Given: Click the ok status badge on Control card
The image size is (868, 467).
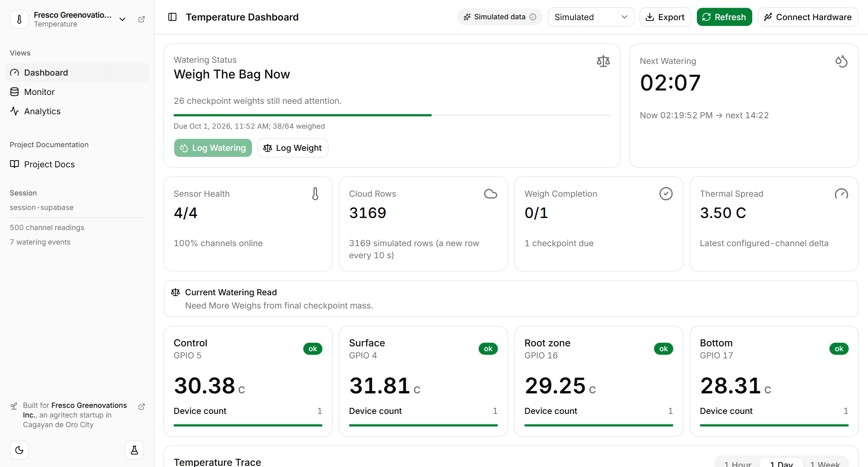Looking at the screenshot, I should pyautogui.click(x=313, y=349).
